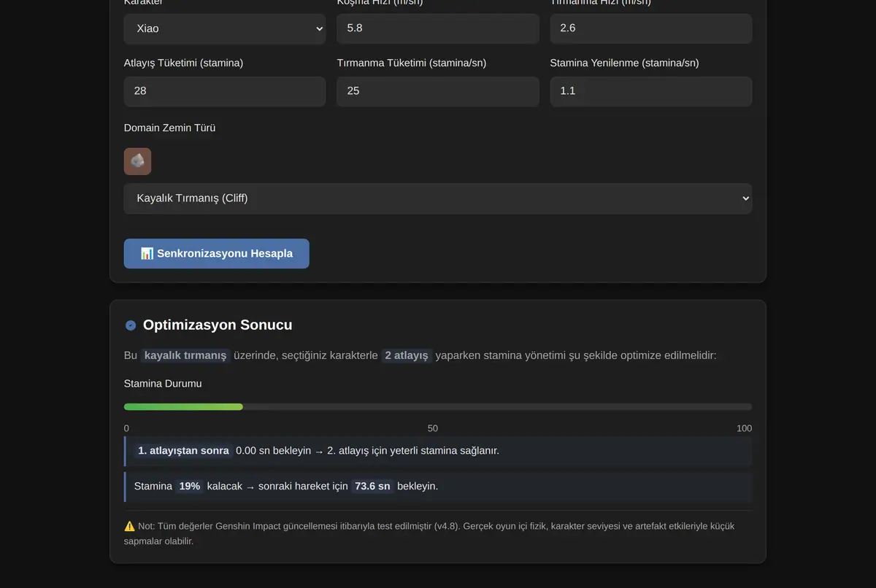The image size is (876, 588).
Task: Click the Tırmanma Tüketimi field showing 25
Action: pos(438,91)
